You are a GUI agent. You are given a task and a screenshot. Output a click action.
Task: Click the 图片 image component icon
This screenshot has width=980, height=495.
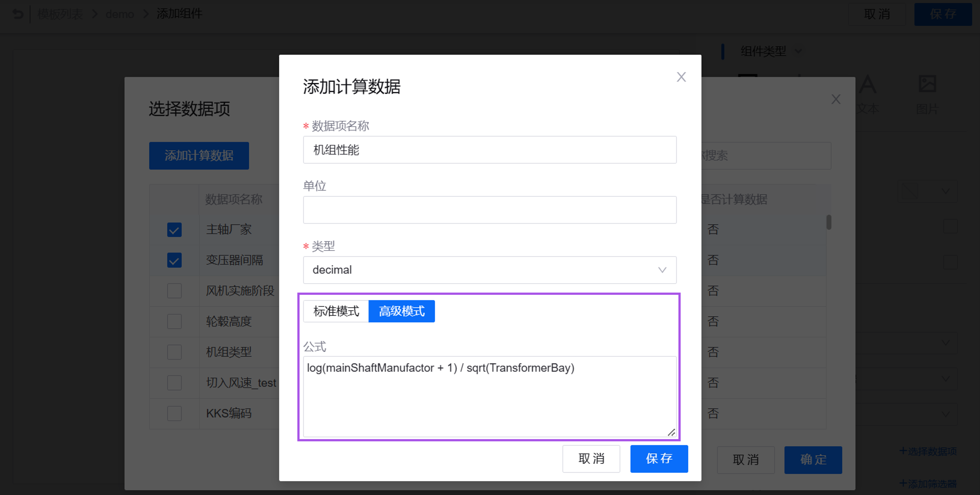click(927, 84)
